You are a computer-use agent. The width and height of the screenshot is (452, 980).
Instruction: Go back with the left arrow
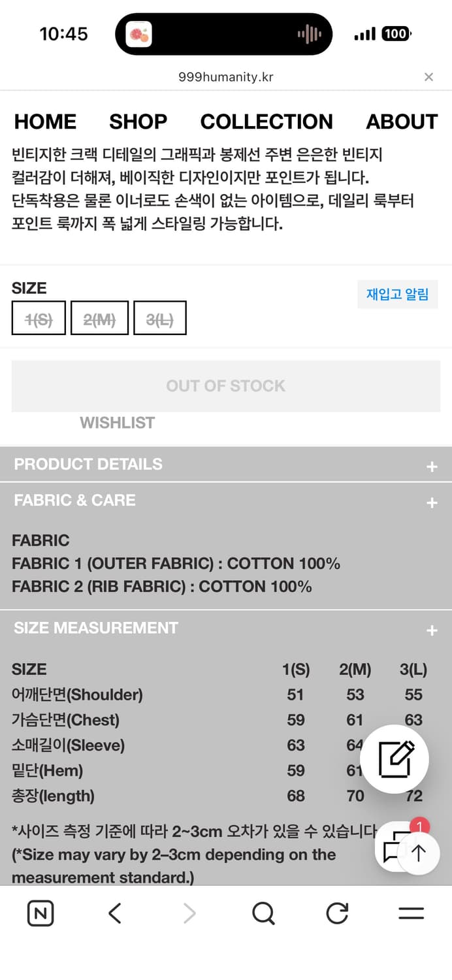point(115,913)
